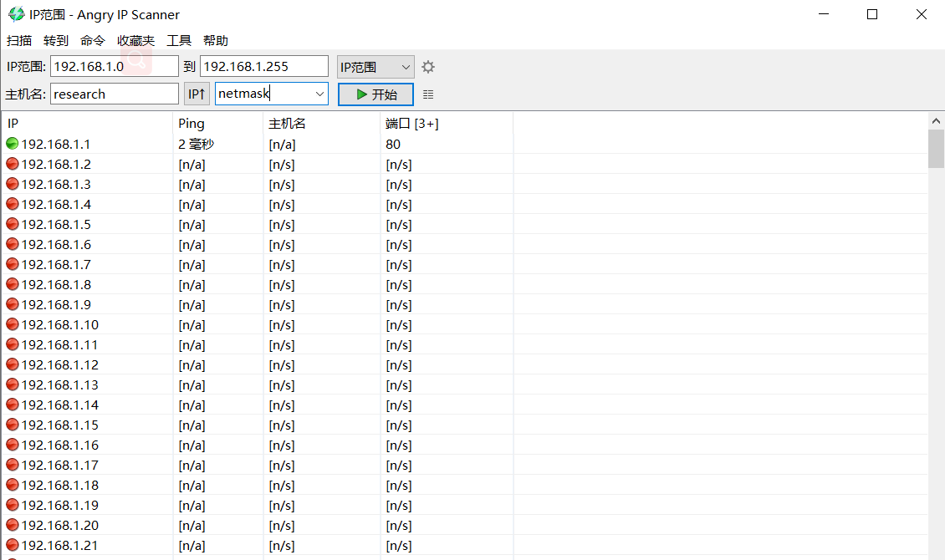Open the fetchers list icon beside Start
The height and width of the screenshot is (560, 945).
[428, 94]
